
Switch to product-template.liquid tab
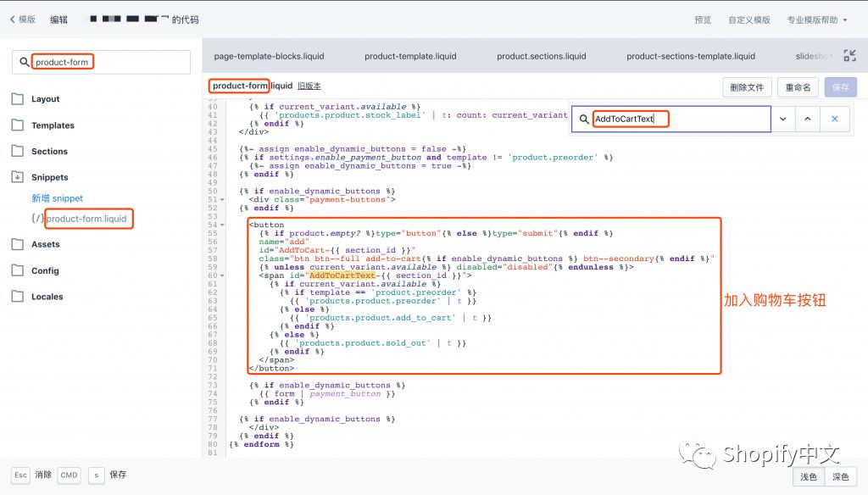(x=410, y=56)
